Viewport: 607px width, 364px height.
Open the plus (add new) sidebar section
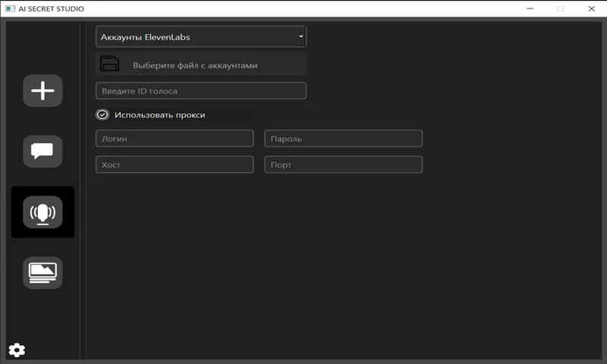[42, 90]
